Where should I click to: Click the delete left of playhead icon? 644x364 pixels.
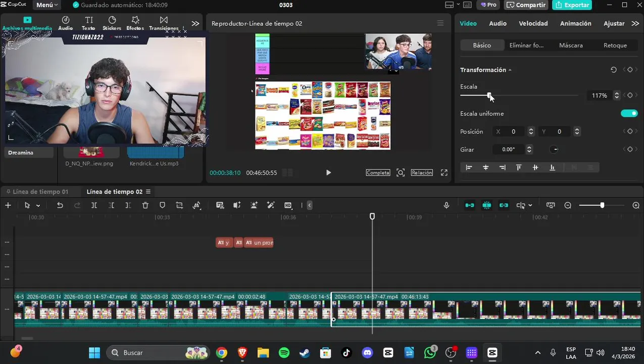pos(111,205)
